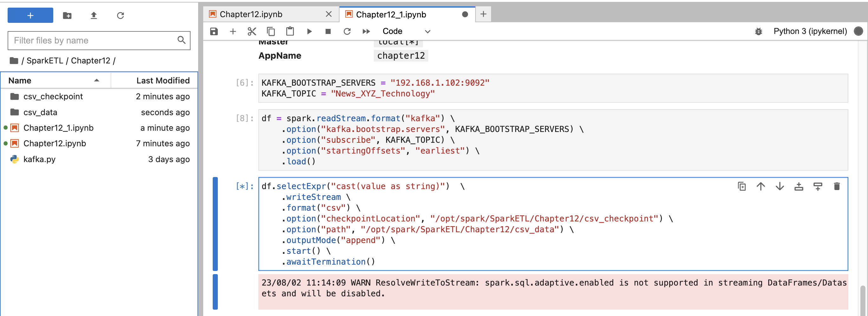Sort files by Last Modified column

[x=163, y=81]
